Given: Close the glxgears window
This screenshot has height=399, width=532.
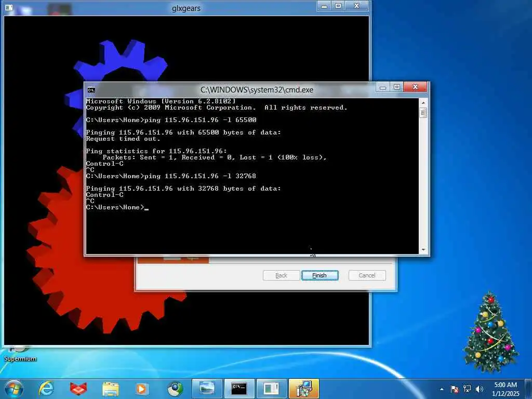Looking at the screenshot, I should tap(356, 6).
